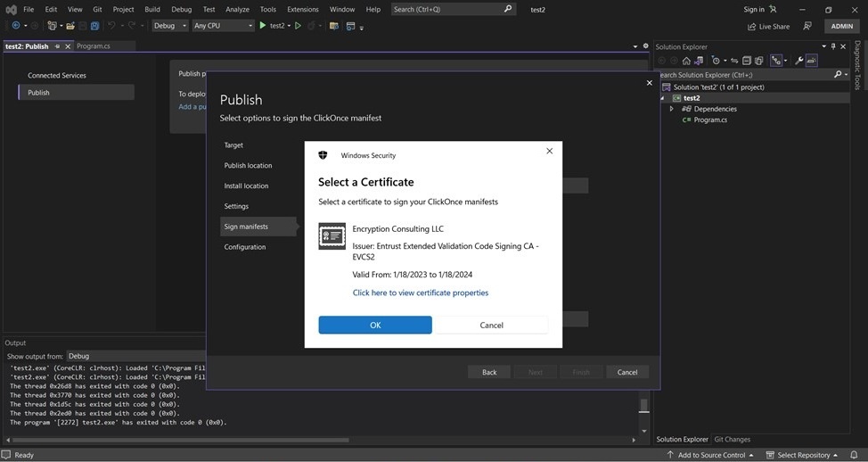The height and width of the screenshot is (462, 868).
Task: Select the Target step in Publish wizard
Action: 233,145
